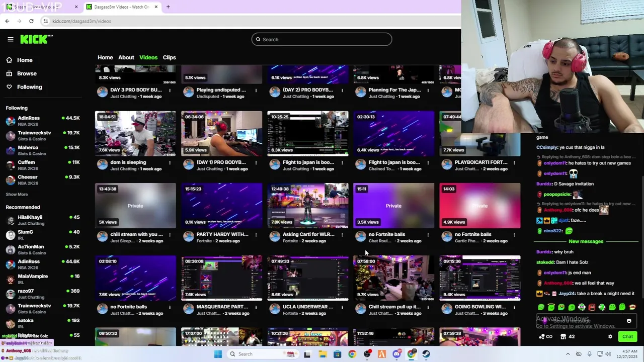Viewport: 644px width, 362px height.
Task: Open 'dom is sleeping' video thumbnail
Action: 135,134
